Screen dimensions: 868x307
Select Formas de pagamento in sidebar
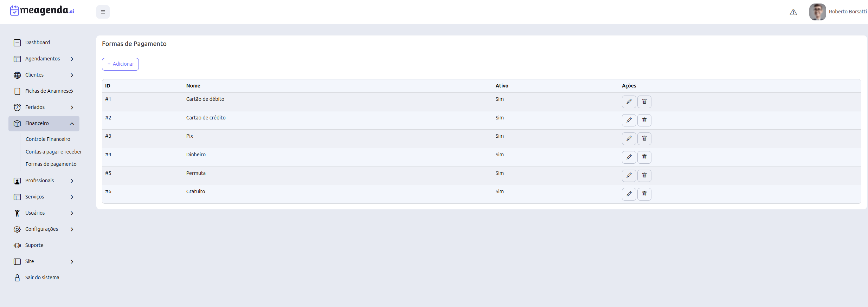[x=51, y=164]
